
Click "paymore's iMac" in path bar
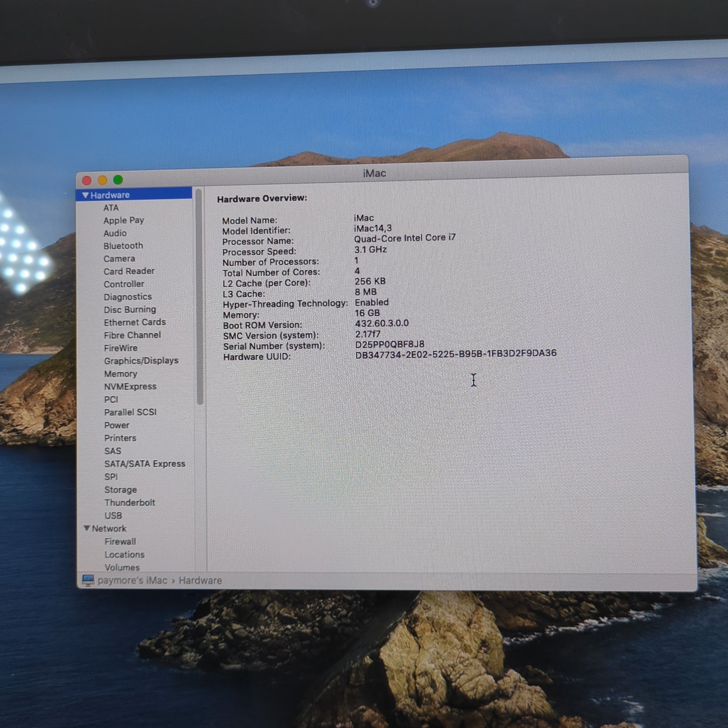pyautogui.click(x=132, y=580)
